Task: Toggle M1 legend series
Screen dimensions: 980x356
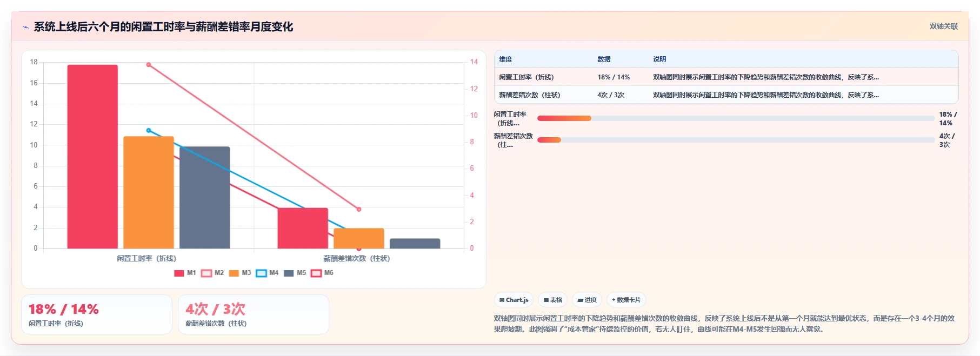Action: click(185, 273)
